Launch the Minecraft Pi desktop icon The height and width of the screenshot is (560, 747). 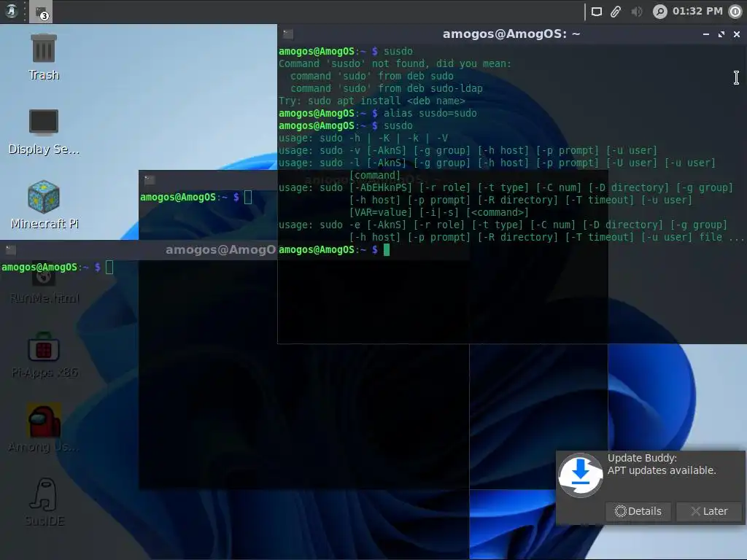tap(44, 205)
